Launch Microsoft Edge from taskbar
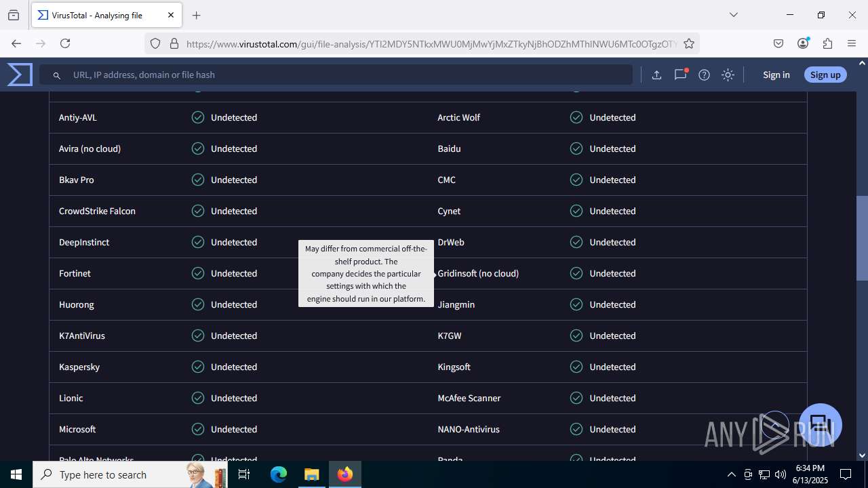868x488 pixels. (x=279, y=474)
